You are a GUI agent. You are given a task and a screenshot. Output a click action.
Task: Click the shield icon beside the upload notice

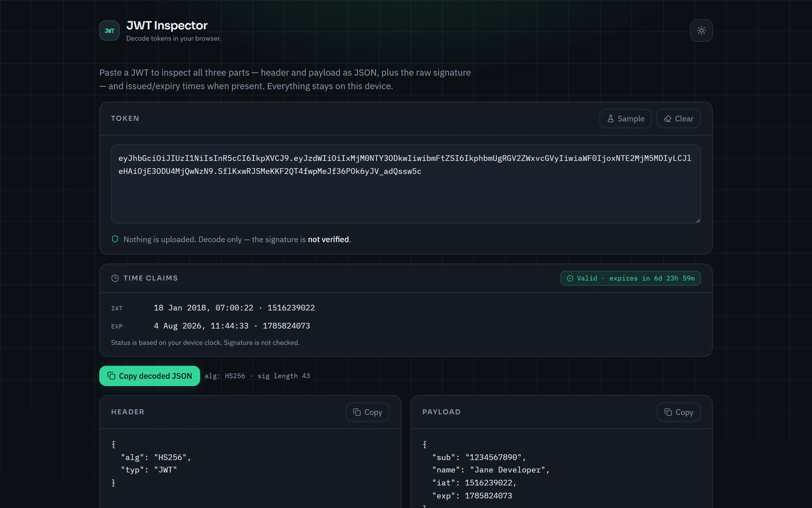pyautogui.click(x=115, y=239)
